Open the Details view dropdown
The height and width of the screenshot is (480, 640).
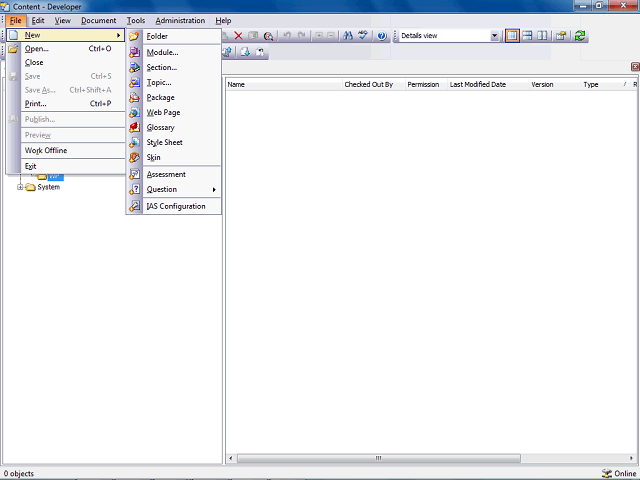click(x=494, y=36)
